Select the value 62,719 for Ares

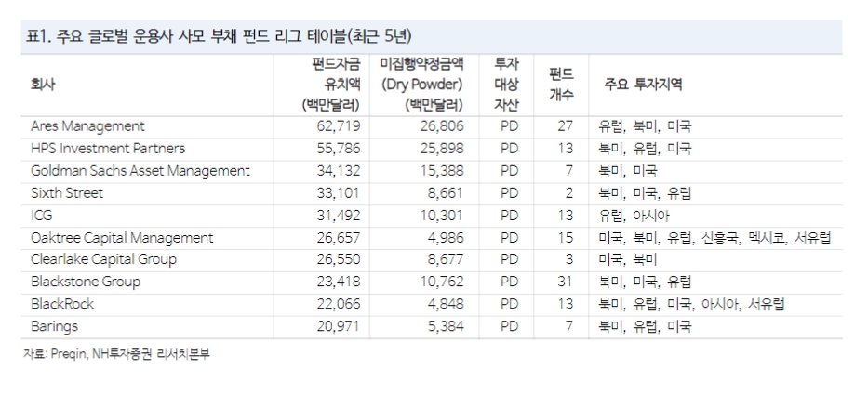[339, 126]
